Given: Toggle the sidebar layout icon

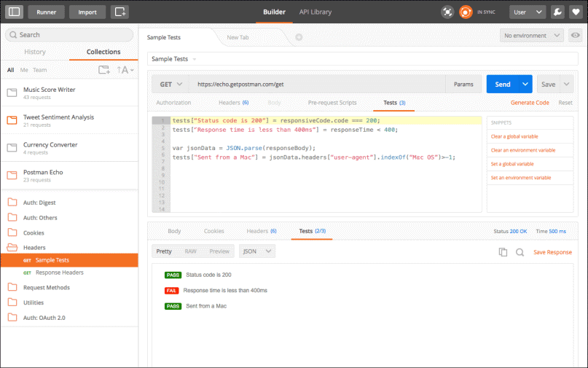Looking at the screenshot, I should [x=14, y=12].
